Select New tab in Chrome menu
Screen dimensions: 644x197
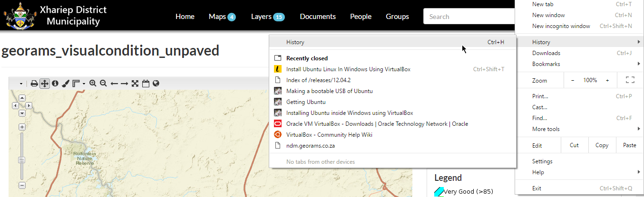coord(579,4)
